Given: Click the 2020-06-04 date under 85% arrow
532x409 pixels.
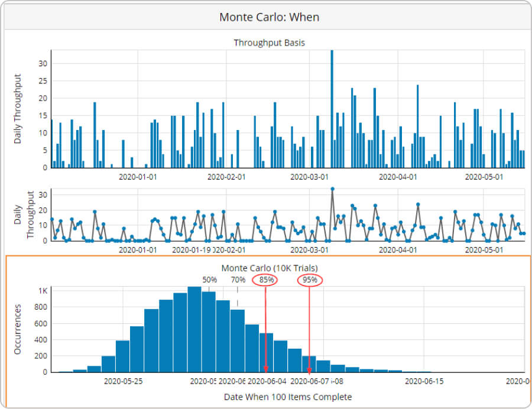Looking at the screenshot, I should (x=267, y=381).
